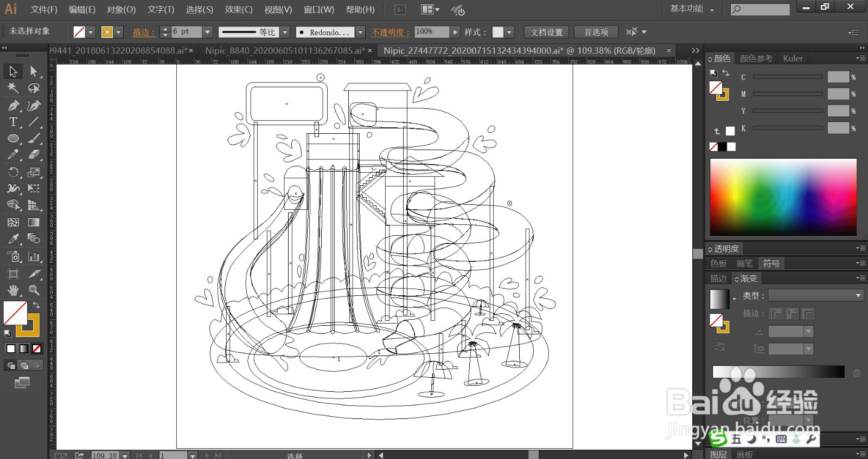Select the Perspective Grid tool
The width and height of the screenshot is (868, 459).
coord(34,205)
